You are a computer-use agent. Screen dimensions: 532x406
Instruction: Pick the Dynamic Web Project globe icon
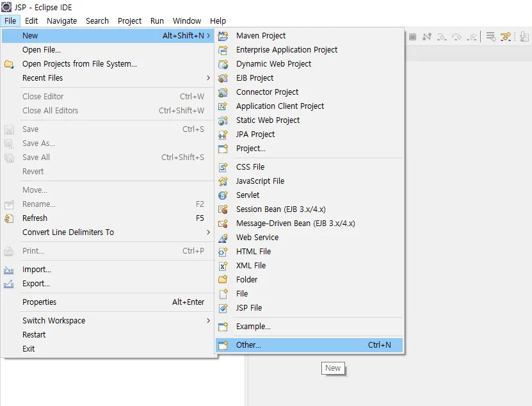pyautogui.click(x=223, y=64)
